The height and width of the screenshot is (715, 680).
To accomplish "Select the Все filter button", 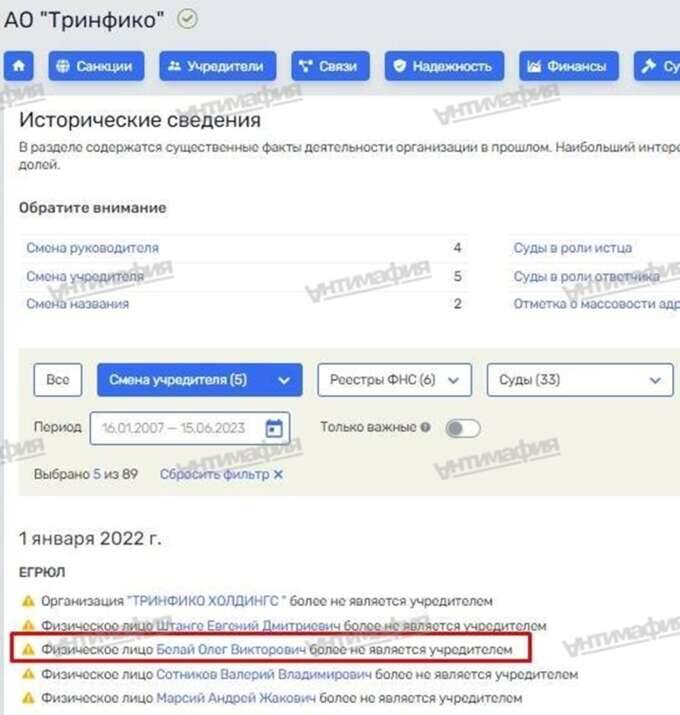I will pos(57,380).
